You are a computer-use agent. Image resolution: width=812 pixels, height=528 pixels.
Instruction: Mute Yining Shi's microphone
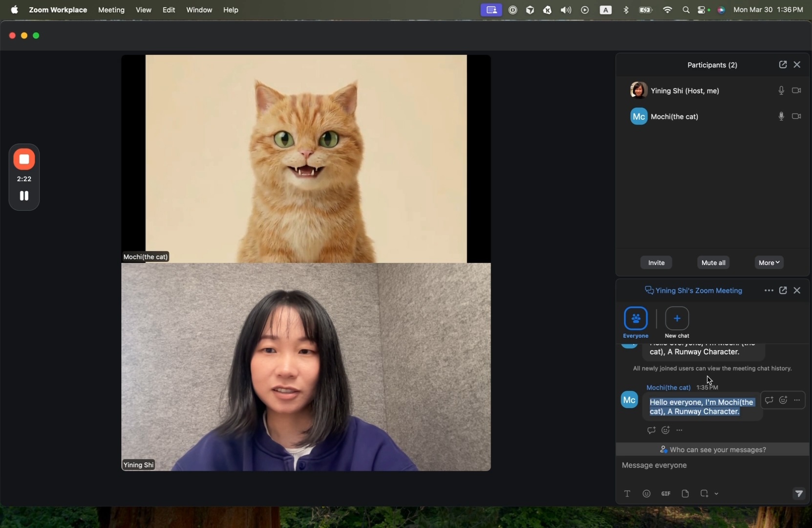tap(781, 90)
